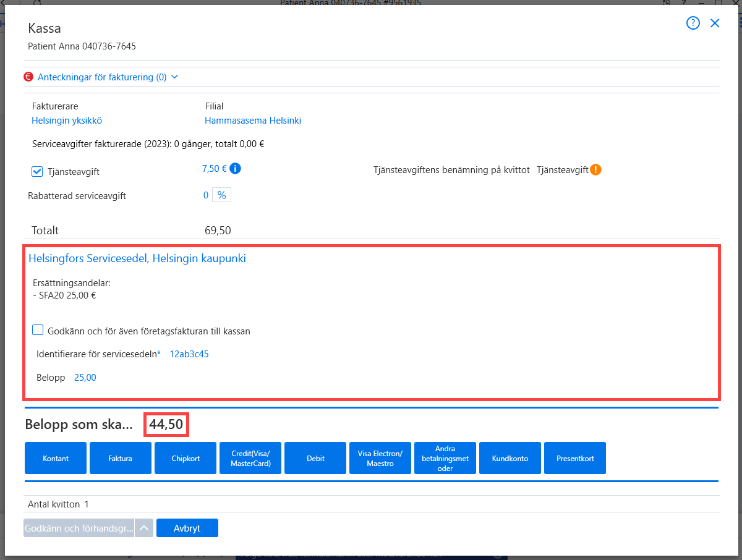
Task: Click the Helsingfors Servicesedel heading link
Action: tap(137, 258)
